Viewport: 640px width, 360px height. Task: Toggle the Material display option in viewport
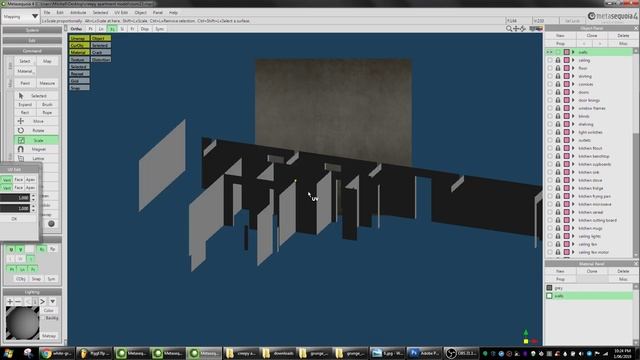point(79,52)
